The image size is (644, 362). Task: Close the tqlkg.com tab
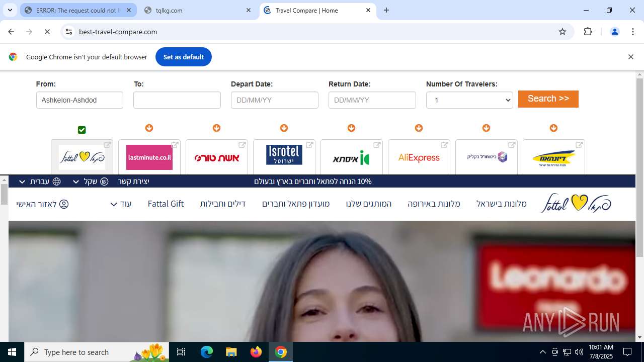point(249,10)
